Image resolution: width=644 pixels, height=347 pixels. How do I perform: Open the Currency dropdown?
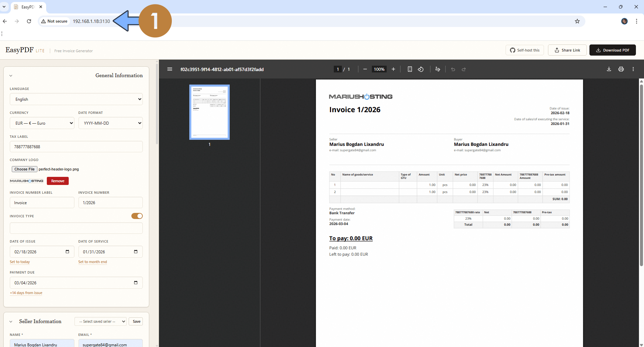(x=42, y=123)
